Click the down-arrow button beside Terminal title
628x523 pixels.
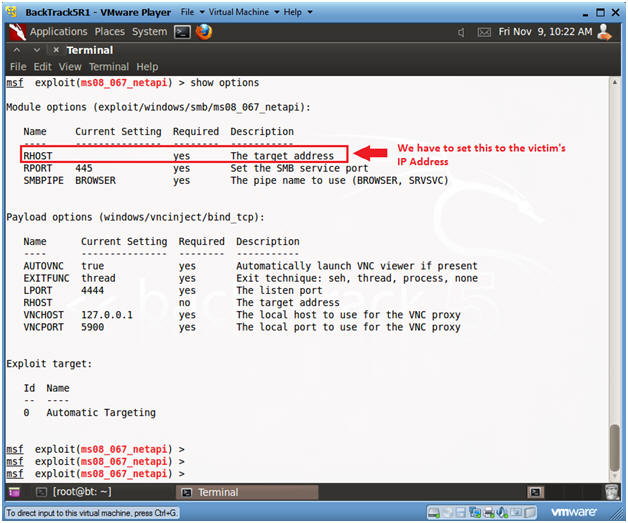(36, 50)
